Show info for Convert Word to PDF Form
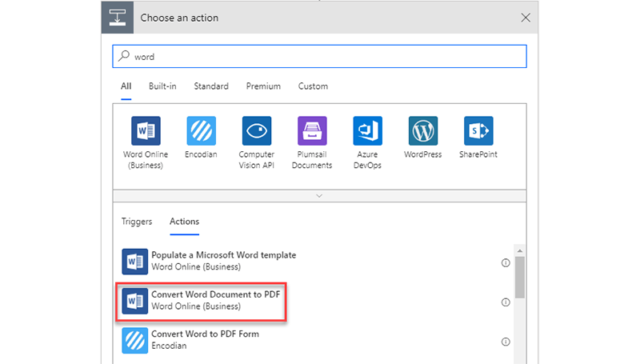The height and width of the screenshot is (364, 640). coord(506,342)
